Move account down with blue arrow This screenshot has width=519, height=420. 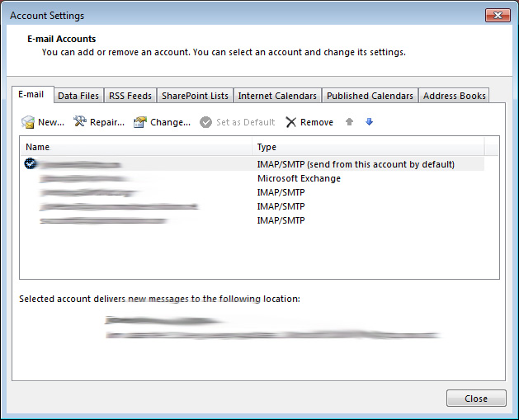[370, 122]
